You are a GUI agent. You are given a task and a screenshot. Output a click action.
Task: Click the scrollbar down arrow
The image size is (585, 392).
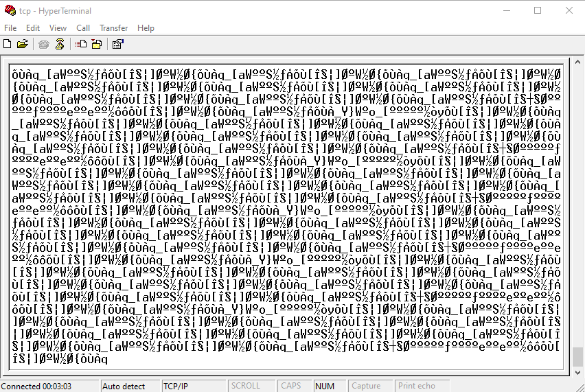577,372
